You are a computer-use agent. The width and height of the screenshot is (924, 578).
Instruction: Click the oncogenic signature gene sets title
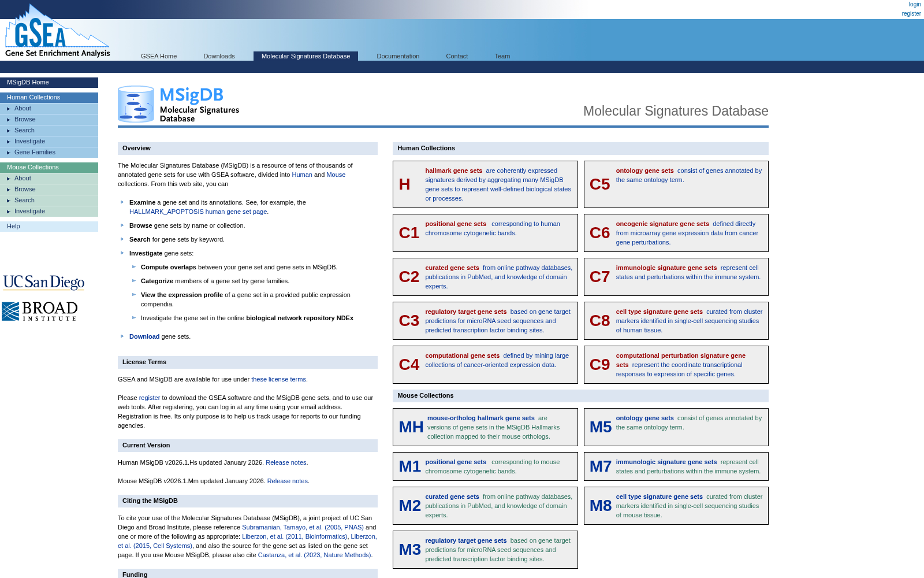pyautogui.click(x=662, y=224)
